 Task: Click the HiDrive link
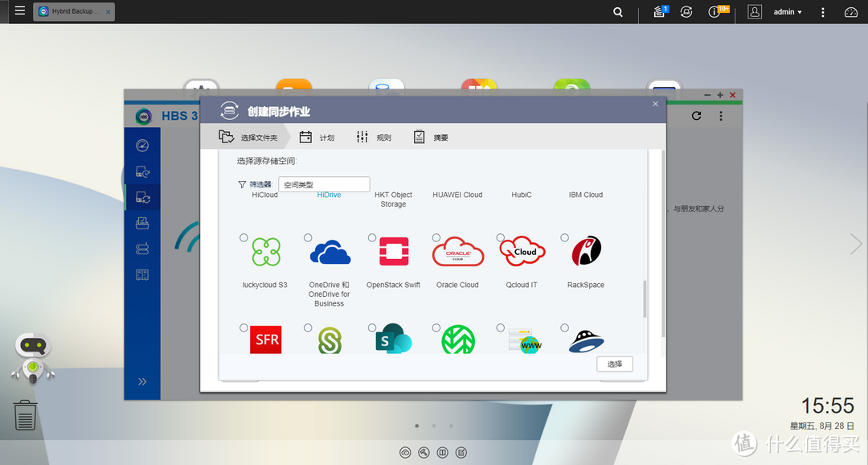[x=329, y=195]
